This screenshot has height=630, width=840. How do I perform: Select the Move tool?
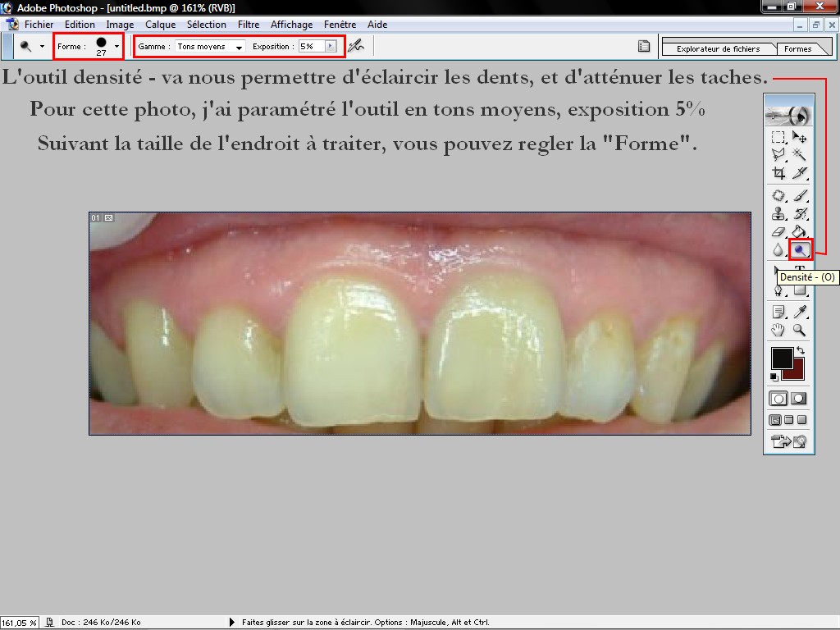799,138
